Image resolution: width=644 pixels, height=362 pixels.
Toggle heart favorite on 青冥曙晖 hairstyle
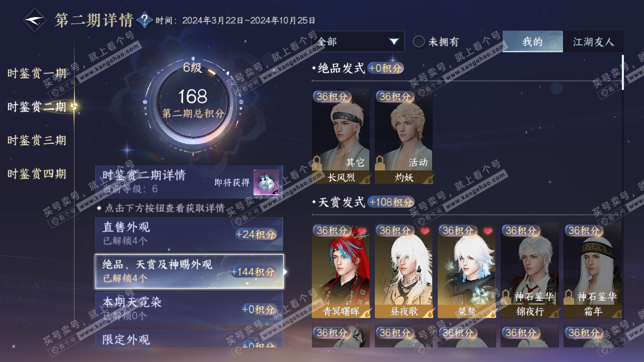[x=362, y=231]
